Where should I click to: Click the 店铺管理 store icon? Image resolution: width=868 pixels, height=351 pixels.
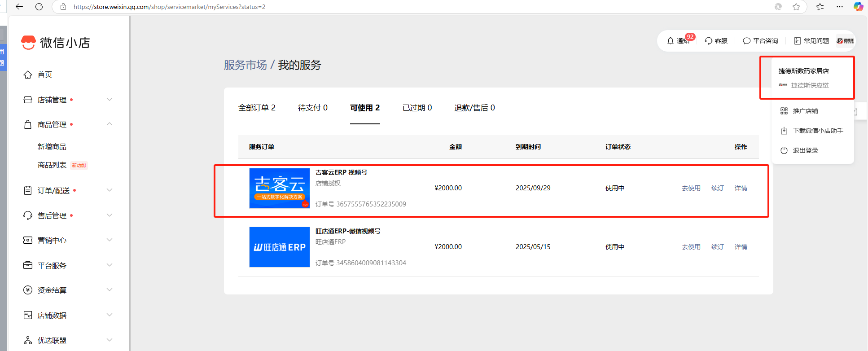pyautogui.click(x=28, y=100)
